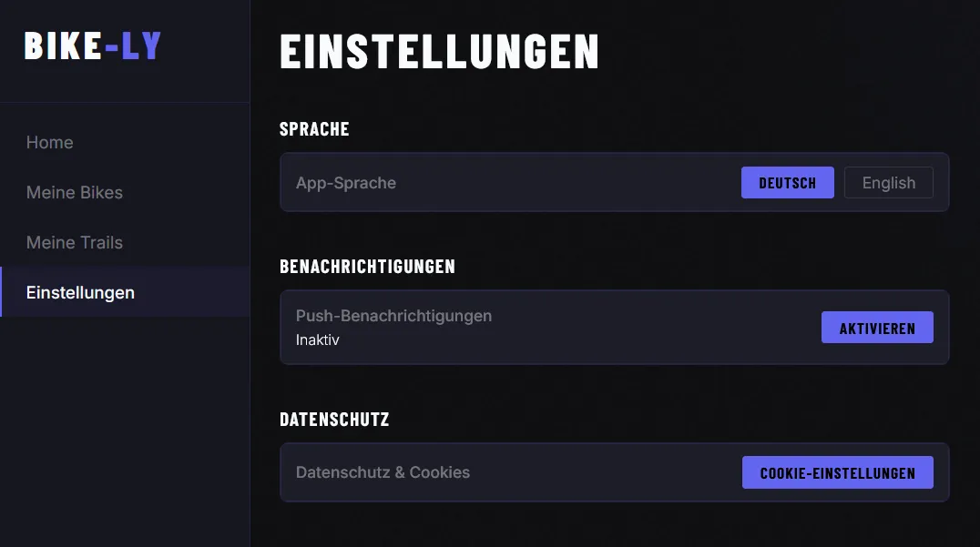Click the Push-Benachrichtigungen label
980x547 pixels.
pos(393,316)
